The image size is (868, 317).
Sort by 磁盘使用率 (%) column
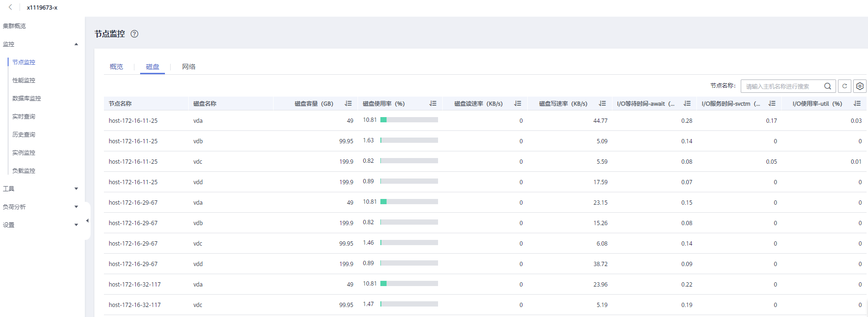433,103
